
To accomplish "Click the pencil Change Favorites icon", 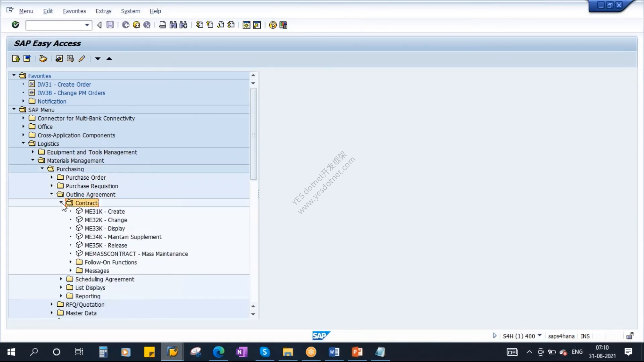I will pyautogui.click(x=82, y=59).
